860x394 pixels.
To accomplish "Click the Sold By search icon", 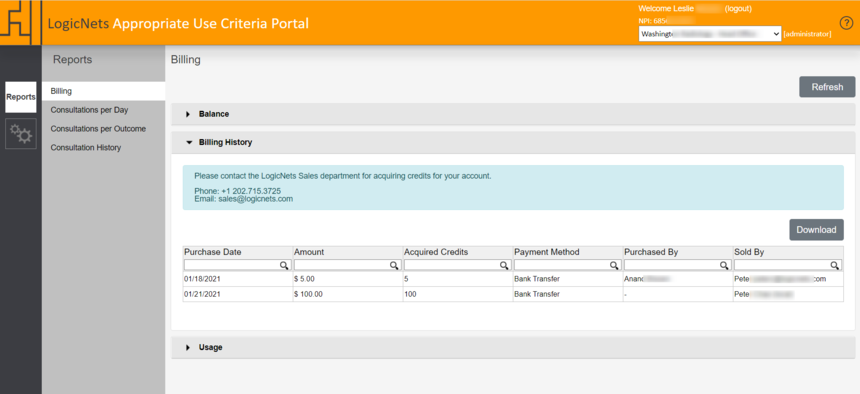I will (x=834, y=265).
